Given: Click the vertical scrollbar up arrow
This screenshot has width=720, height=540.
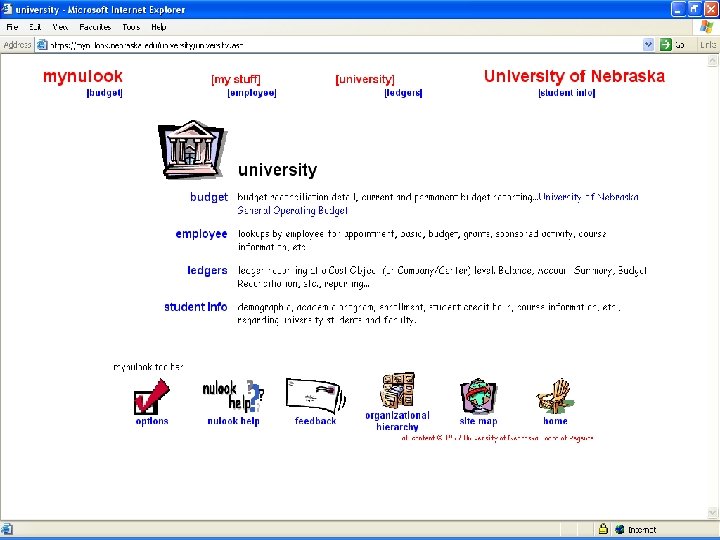Looking at the screenshot, I should pos(712,61).
